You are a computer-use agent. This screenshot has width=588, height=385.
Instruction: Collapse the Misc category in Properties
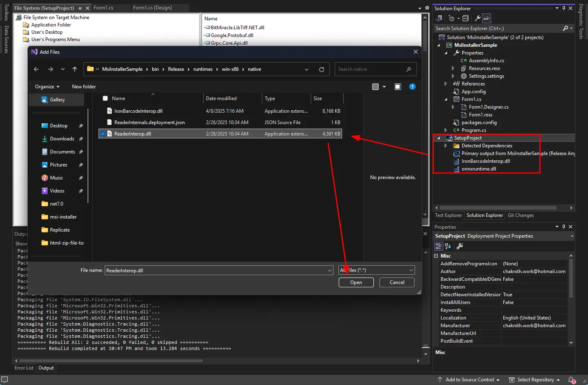(436, 256)
